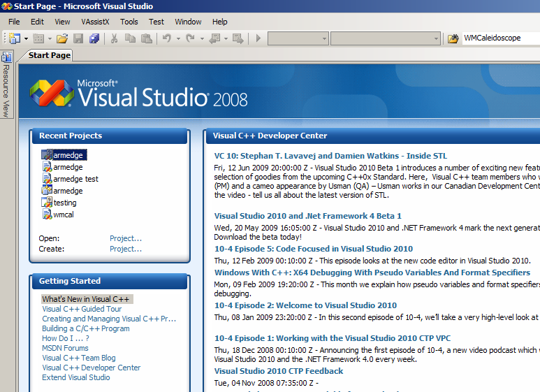Click the Navigate Backward icon

click(215, 38)
